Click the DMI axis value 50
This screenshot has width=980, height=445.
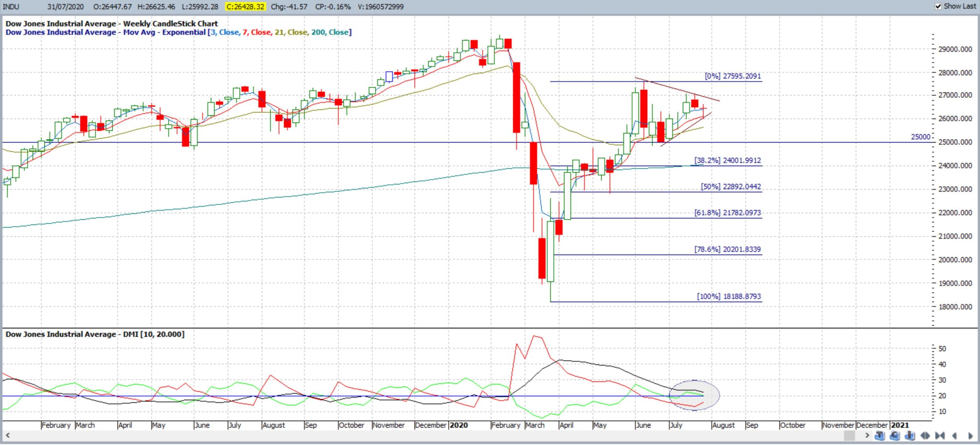click(x=942, y=348)
